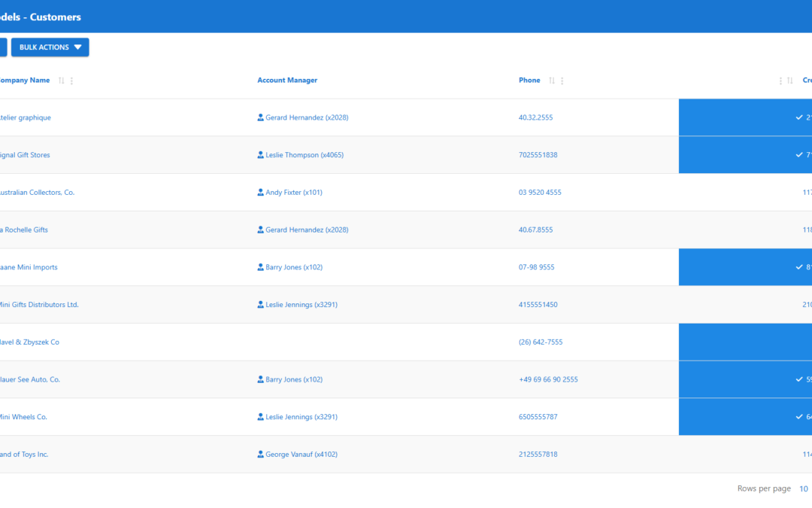This screenshot has height=508, width=812.
Task: Select the Signal Gift Stores company name
Action: click(x=25, y=155)
